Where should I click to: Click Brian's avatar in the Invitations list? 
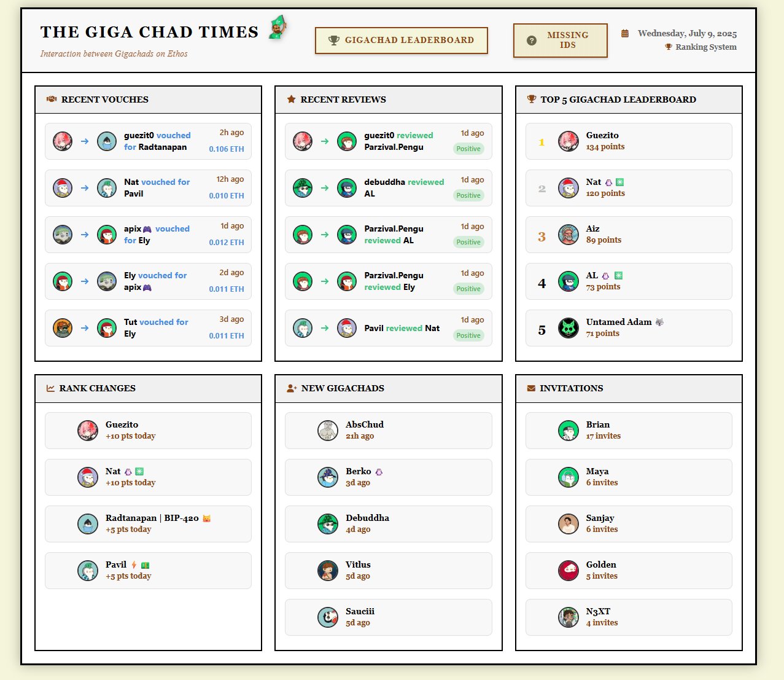tap(568, 431)
